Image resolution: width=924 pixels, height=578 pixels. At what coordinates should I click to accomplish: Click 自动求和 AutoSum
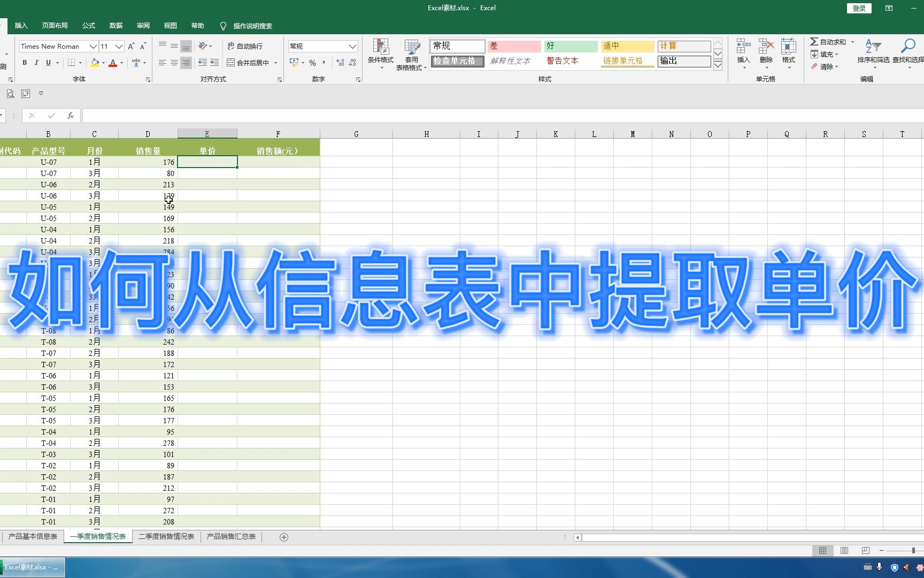828,42
